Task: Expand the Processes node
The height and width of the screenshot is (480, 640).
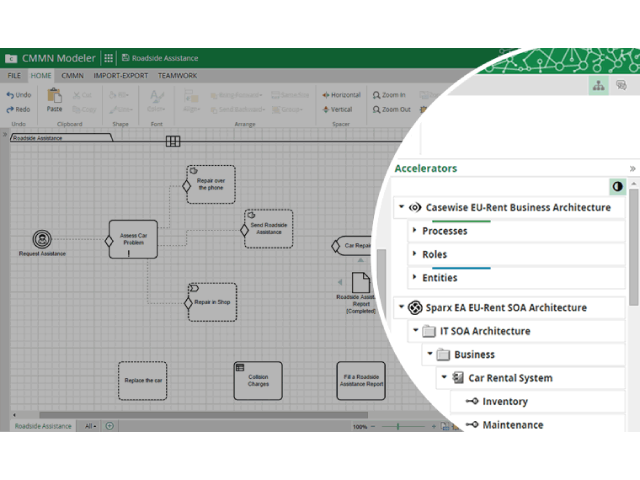Action: pos(414,230)
